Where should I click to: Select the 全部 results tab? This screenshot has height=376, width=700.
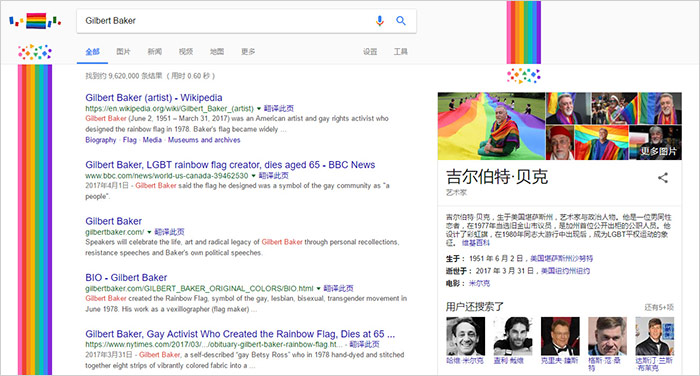92,52
